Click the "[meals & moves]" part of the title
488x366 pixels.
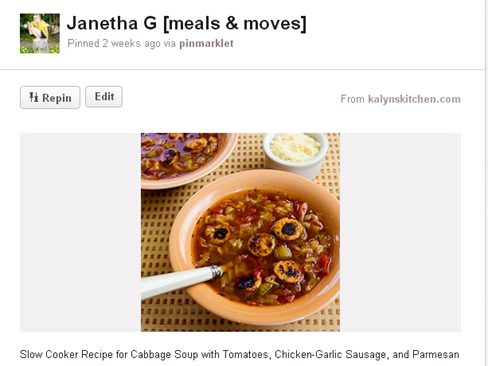click(x=235, y=24)
